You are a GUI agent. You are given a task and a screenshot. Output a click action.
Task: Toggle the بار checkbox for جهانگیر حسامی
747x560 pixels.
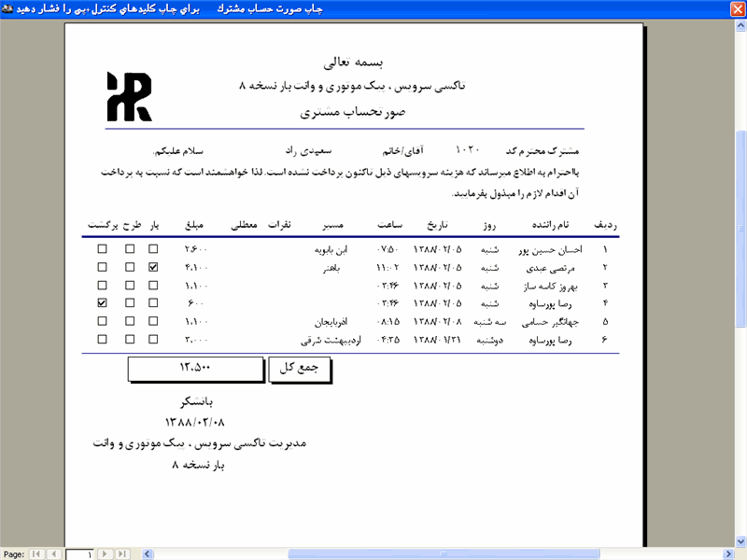tap(153, 321)
